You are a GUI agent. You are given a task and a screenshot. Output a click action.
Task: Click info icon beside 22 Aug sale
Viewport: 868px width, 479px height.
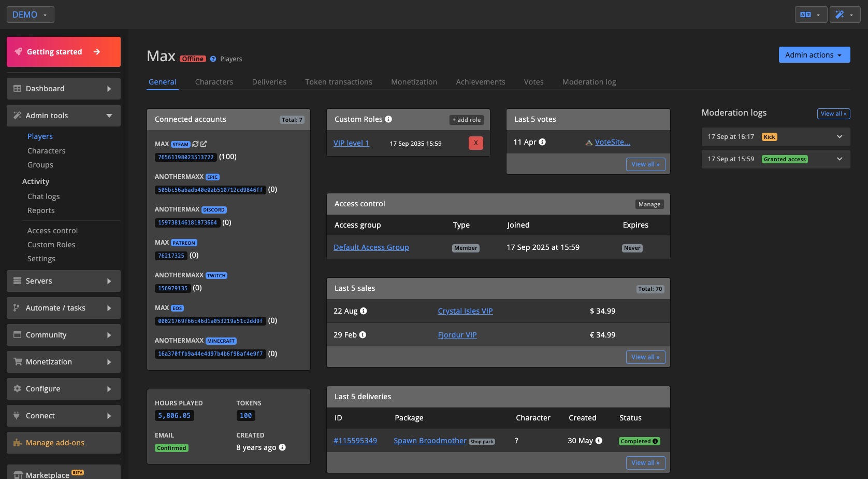[364, 311]
